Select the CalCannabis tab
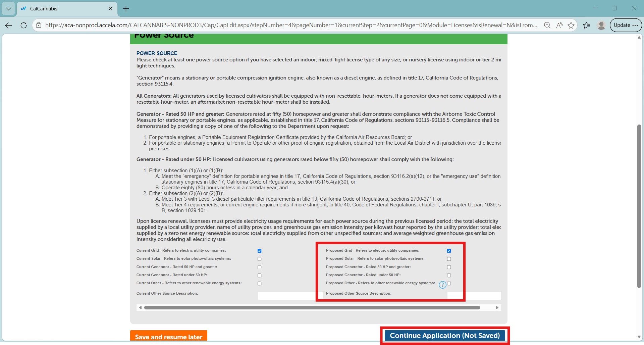This screenshot has width=644, height=345. [67, 9]
